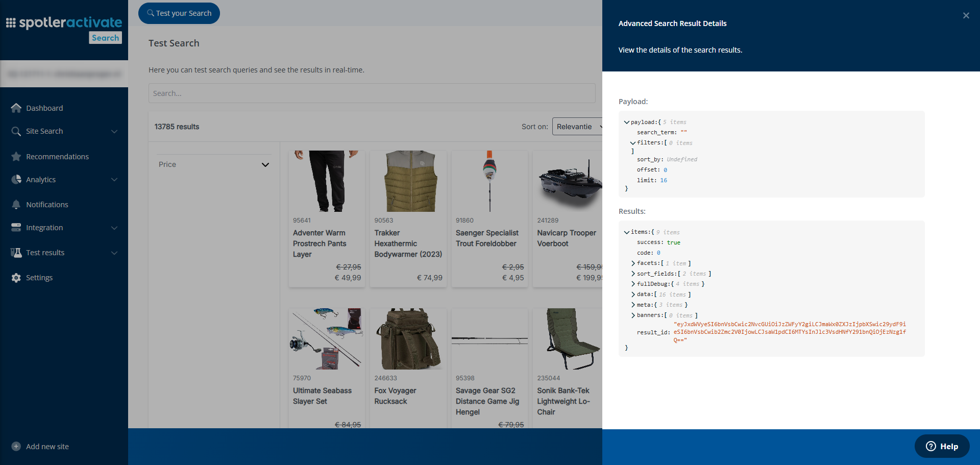This screenshot has height=465, width=980.
Task: Expand the Price filter chevron
Action: [265, 164]
